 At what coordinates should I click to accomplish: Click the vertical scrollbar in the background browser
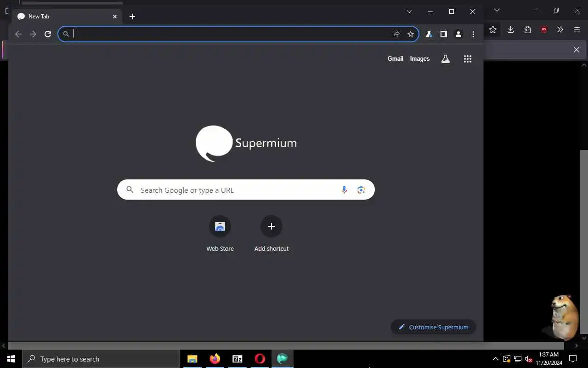[x=584, y=241]
